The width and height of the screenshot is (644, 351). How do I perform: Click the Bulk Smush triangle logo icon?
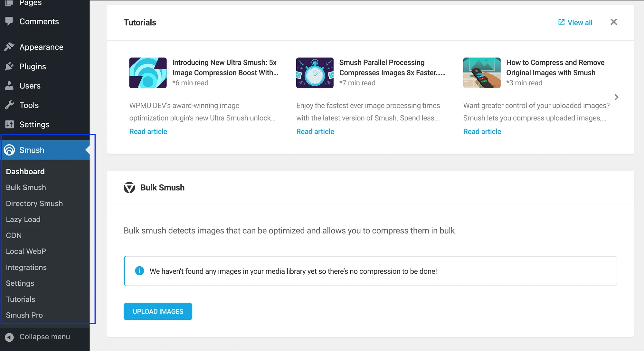129,188
